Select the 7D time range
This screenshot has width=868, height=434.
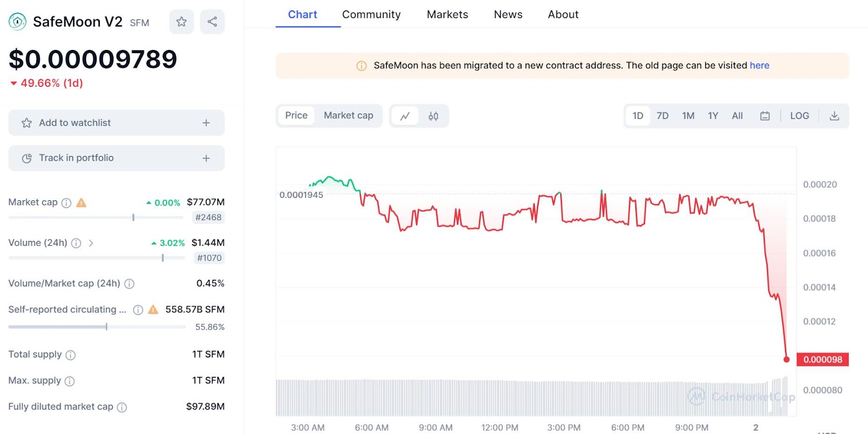[x=662, y=116]
